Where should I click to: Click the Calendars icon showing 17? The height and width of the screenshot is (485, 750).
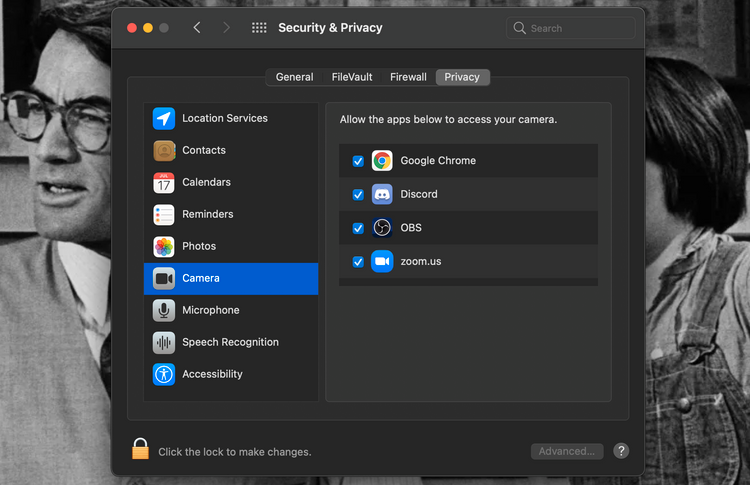coord(164,182)
